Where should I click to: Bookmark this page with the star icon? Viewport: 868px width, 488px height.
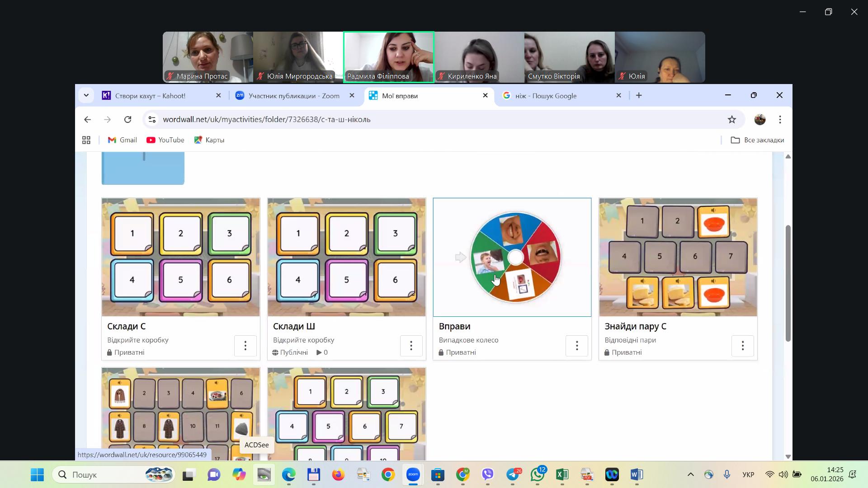732,119
